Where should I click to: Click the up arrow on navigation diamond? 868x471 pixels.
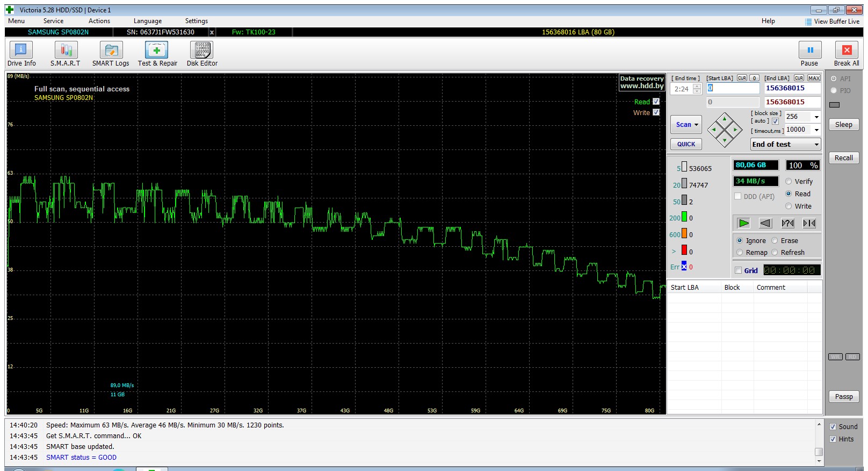(725, 119)
